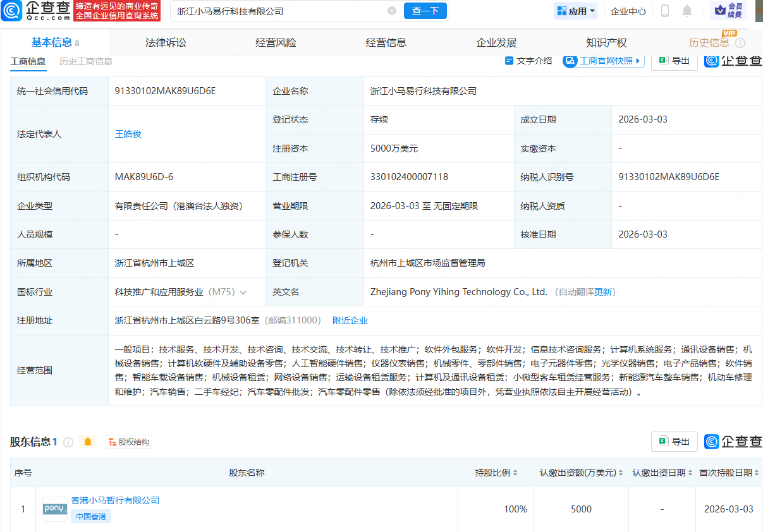The height and width of the screenshot is (532, 763).
Task: Open the 应用 dropdown menu
Action: pos(575,11)
